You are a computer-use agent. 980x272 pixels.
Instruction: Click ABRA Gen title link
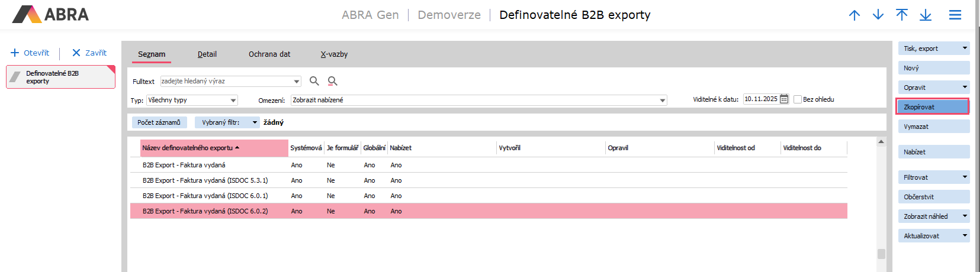tap(370, 15)
